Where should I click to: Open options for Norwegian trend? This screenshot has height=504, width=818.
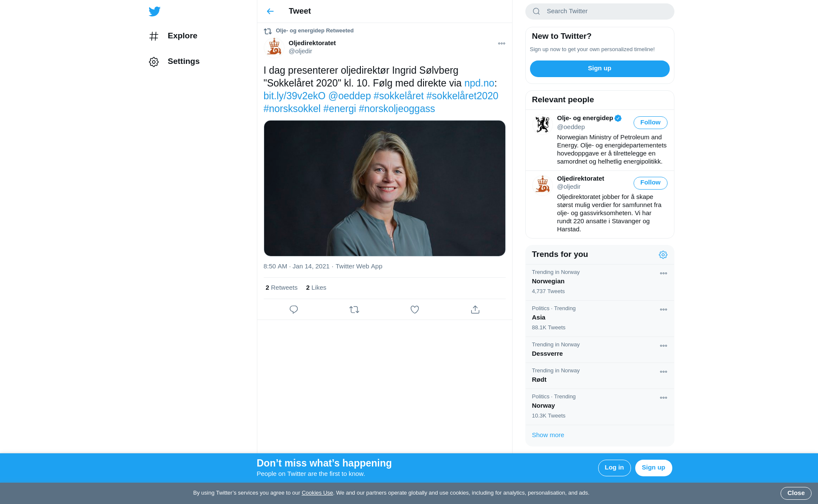[x=663, y=274]
